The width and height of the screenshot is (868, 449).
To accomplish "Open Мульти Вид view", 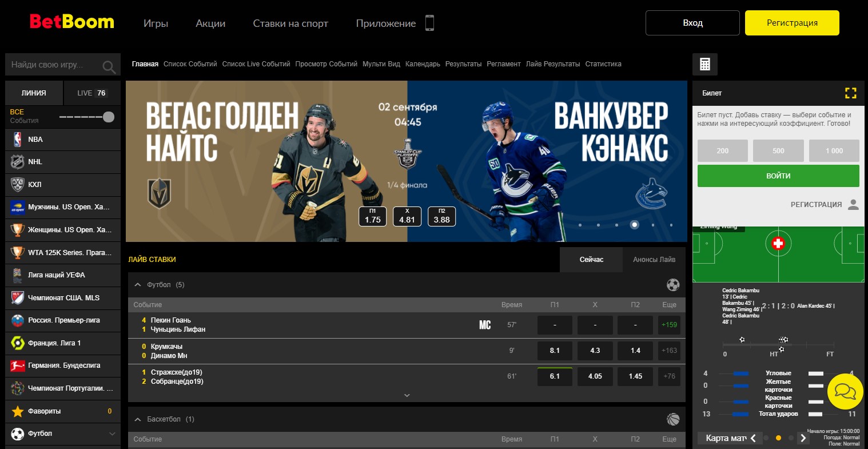I will pos(381,64).
